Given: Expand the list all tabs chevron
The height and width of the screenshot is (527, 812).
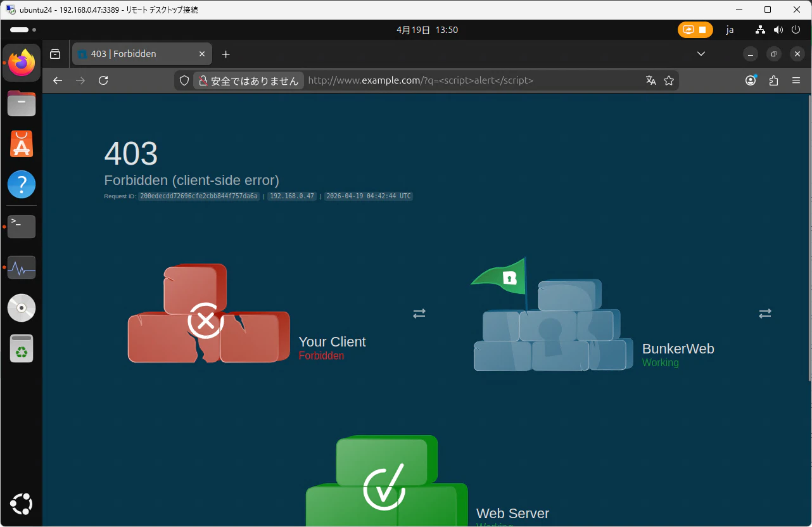Looking at the screenshot, I should (x=701, y=54).
